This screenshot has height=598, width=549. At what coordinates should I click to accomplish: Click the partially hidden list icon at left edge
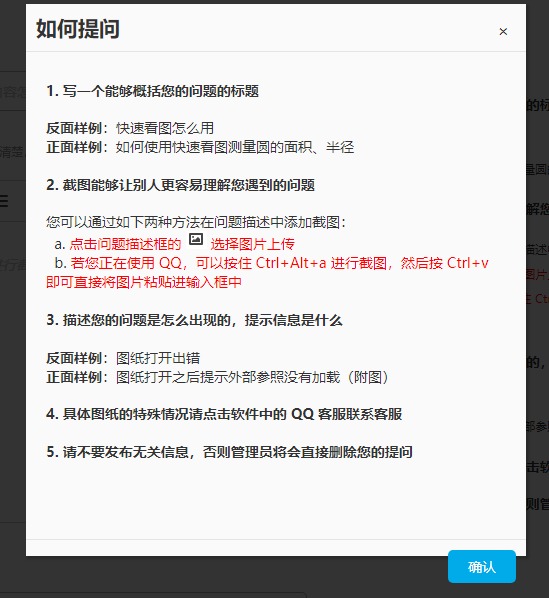[4, 200]
